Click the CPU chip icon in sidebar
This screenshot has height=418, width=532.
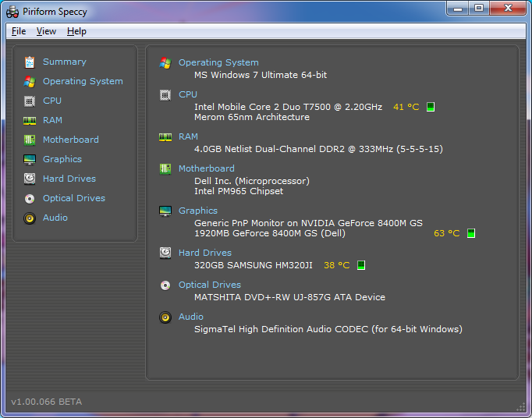click(x=30, y=101)
